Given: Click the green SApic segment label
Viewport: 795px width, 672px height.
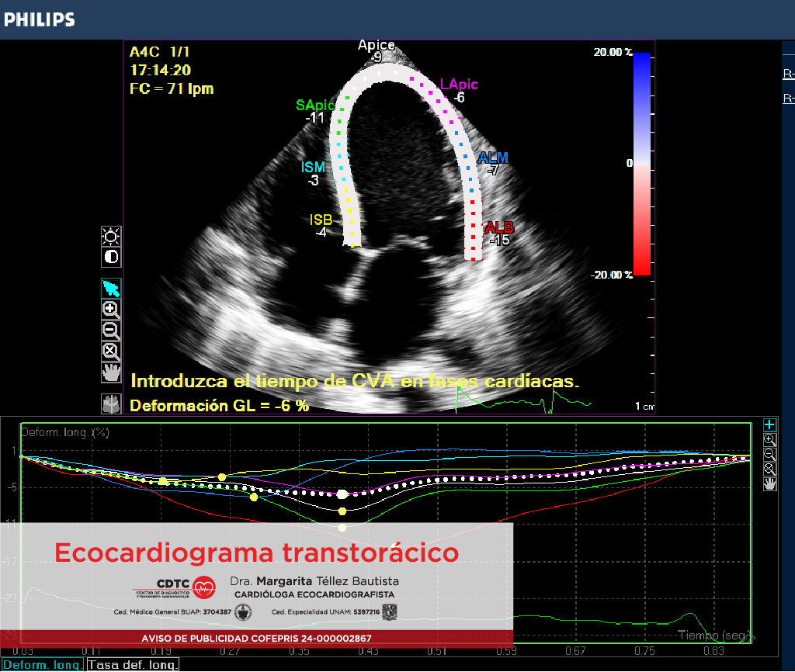Looking at the screenshot, I should 315,106.
